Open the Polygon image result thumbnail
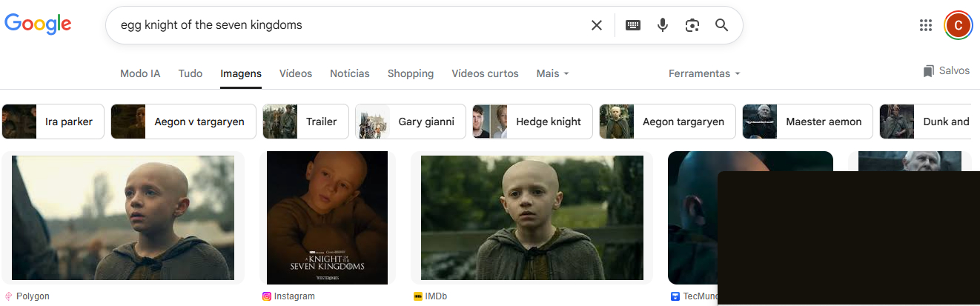 (x=123, y=217)
